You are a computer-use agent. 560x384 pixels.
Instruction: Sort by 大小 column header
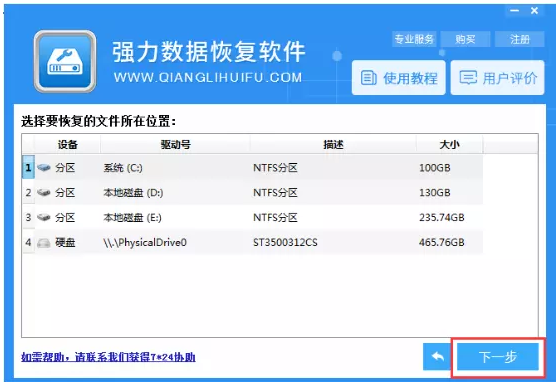point(449,144)
